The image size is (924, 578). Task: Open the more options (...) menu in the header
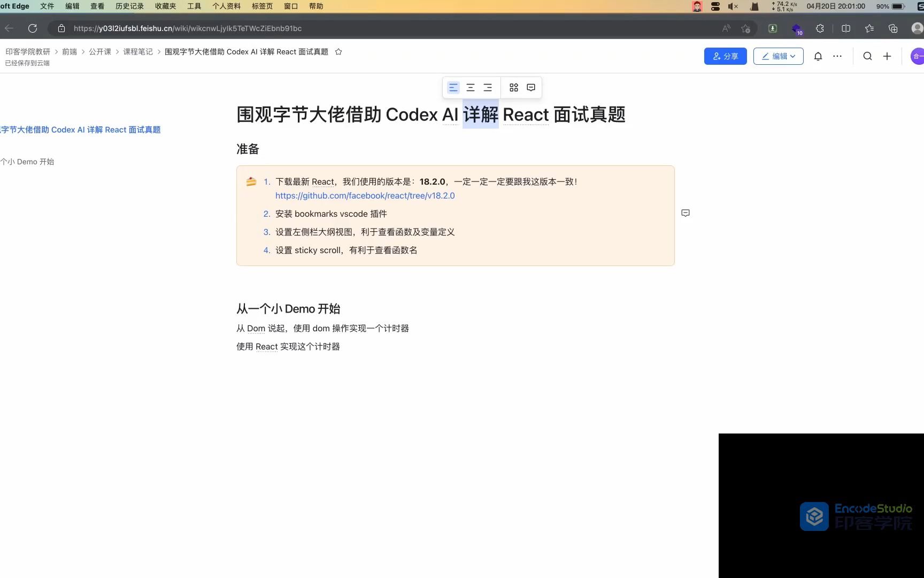(837, 56)
